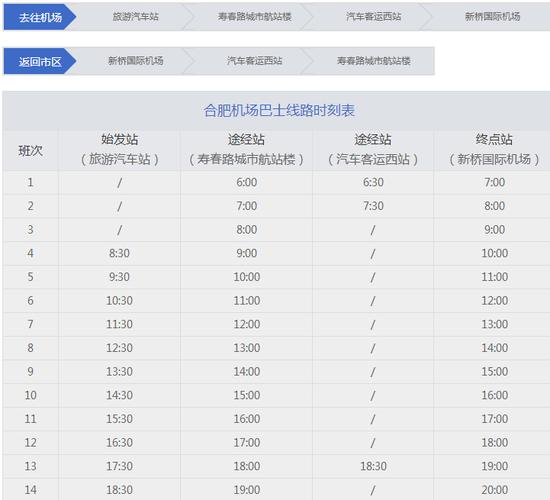Click the 16:30 departure in row 12
The height and width of the screenshot is (500, 550).
click(119, 443)
